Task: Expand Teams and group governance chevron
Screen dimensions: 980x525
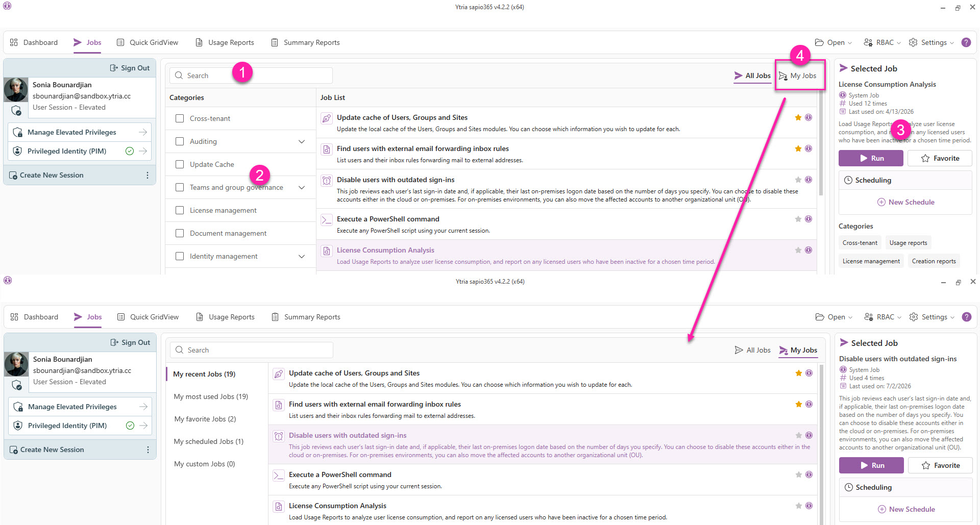Action: 302,187
